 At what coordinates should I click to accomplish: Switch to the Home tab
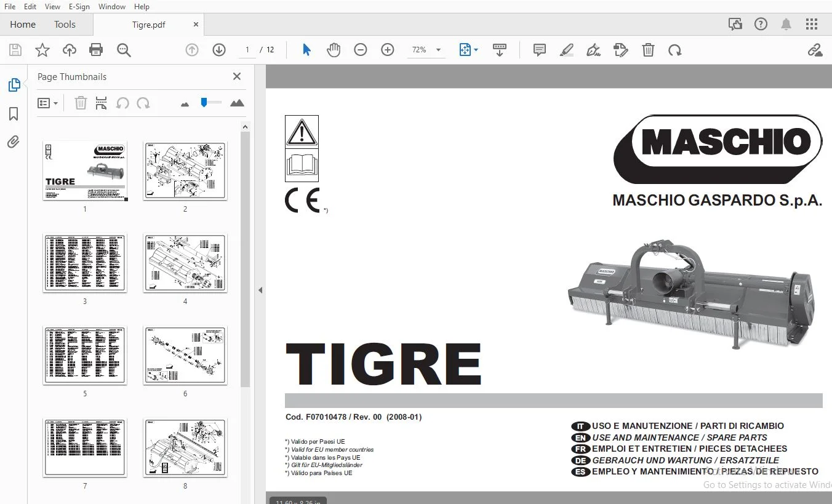pyautogui.click(x=23, y=25)
